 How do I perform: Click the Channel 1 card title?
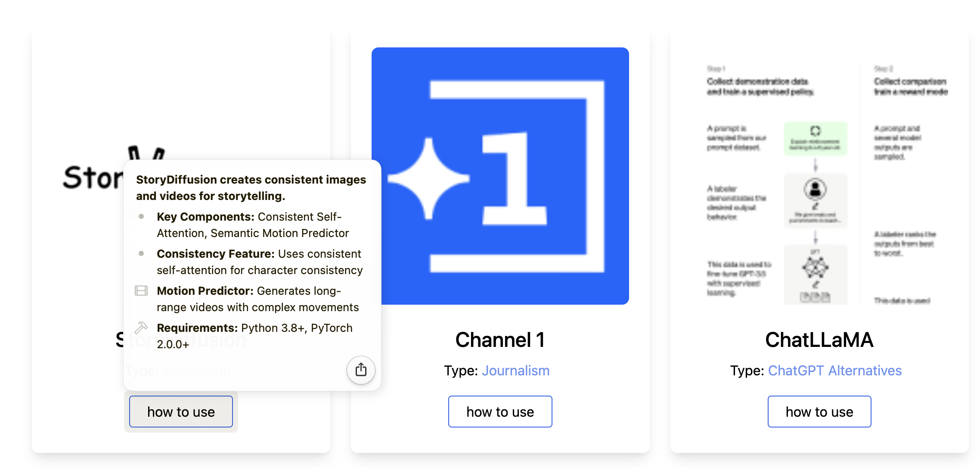[500, 340]
